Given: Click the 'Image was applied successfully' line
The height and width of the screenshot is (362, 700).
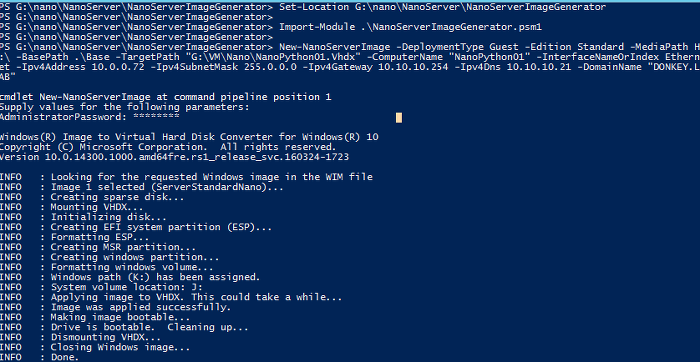Looking at the screenshot, I should click(x=116, y=307).
